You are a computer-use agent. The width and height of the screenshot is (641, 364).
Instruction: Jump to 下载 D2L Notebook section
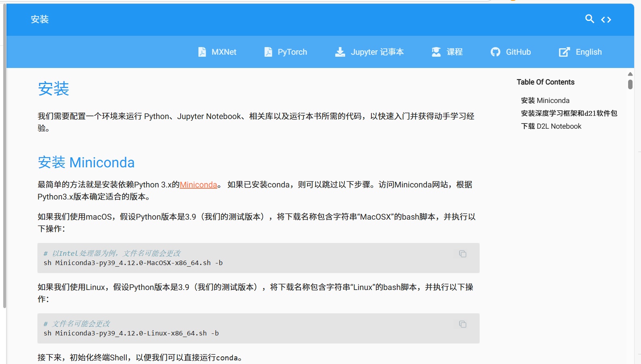pos(551,126)
